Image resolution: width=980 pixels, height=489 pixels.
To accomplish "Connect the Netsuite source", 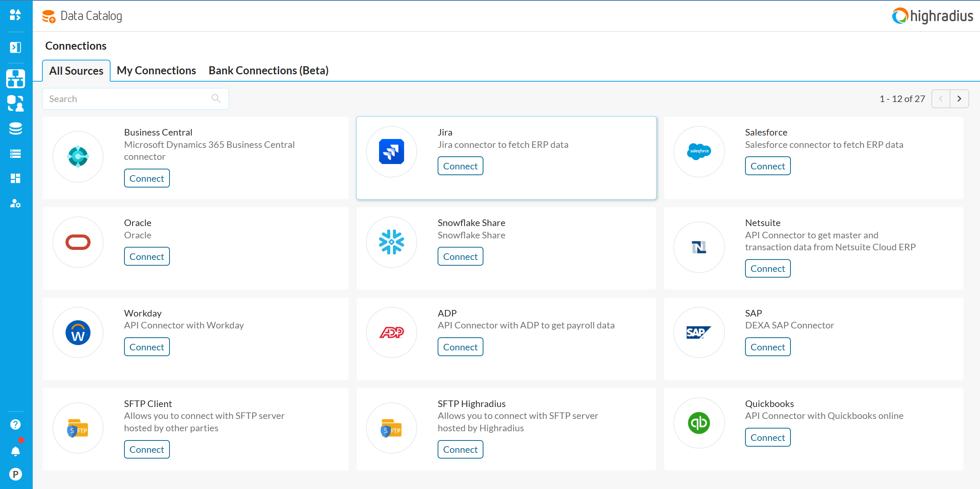I will click(x=768, y=268).
